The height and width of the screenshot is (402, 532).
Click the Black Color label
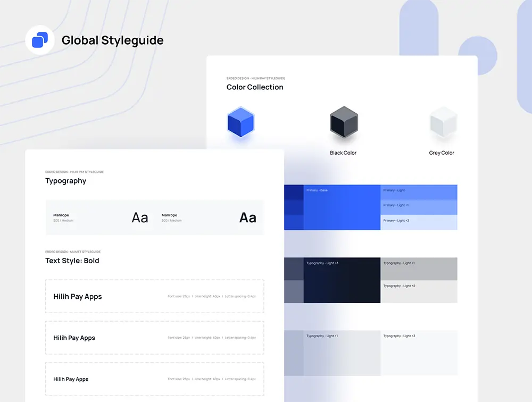tap(343, 153)
